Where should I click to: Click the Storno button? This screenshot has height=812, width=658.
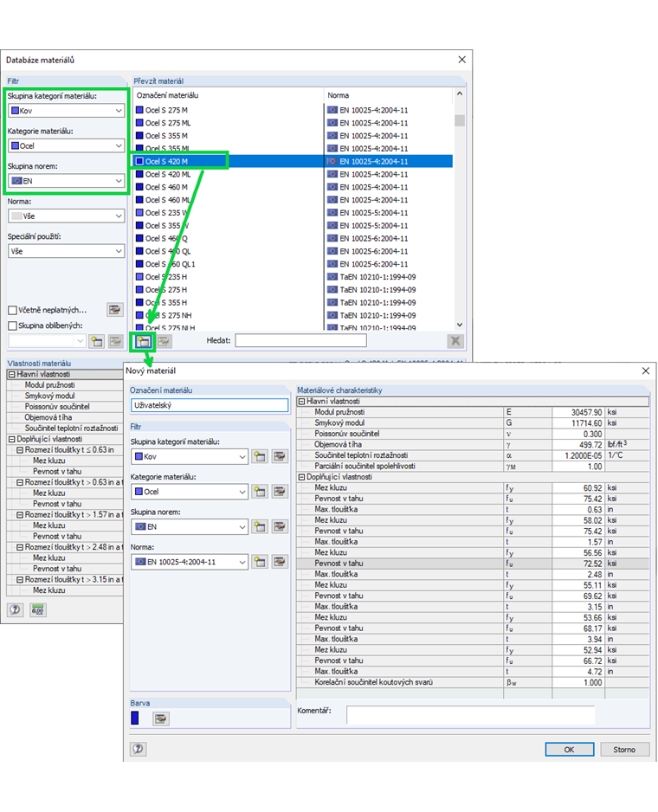point(624,750)
